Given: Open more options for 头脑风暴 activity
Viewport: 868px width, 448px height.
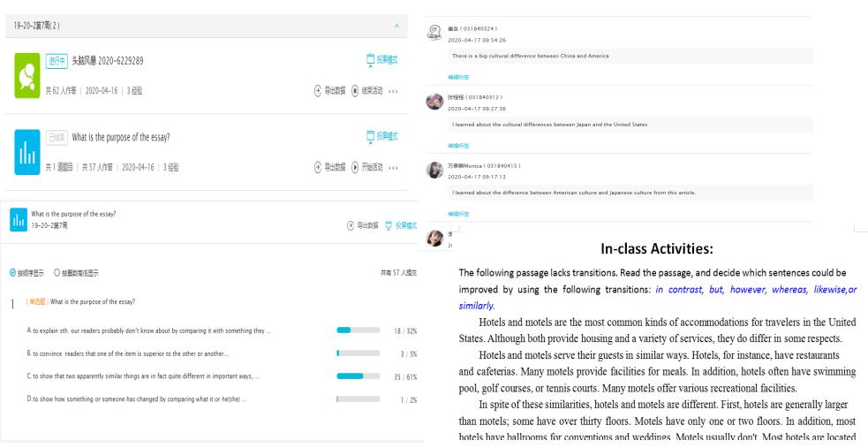Looking at the screenshot, I should 395,90.
